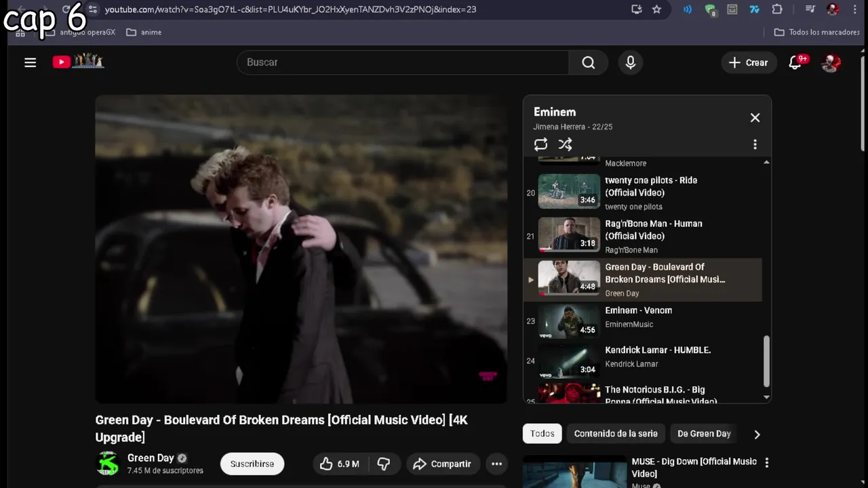Click the playlist panel scrollbar thumb
868x488 pixels.
(767, 361)
